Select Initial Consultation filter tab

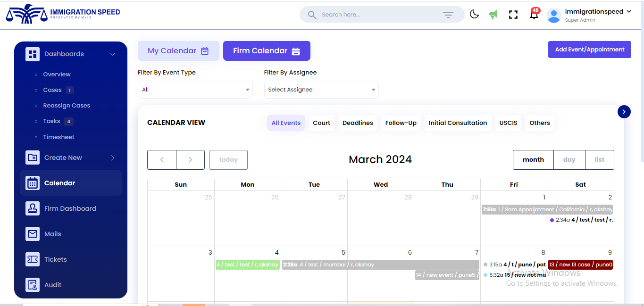(458, 123)
